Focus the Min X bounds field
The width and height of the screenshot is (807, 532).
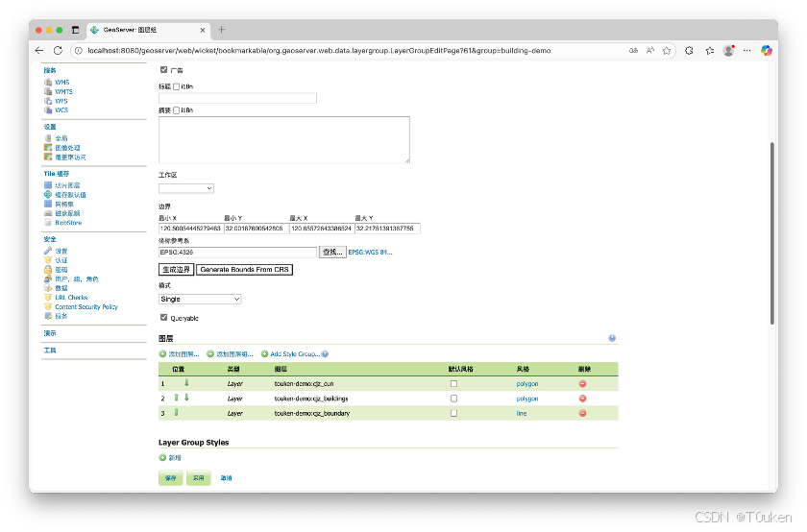(191, 228)
